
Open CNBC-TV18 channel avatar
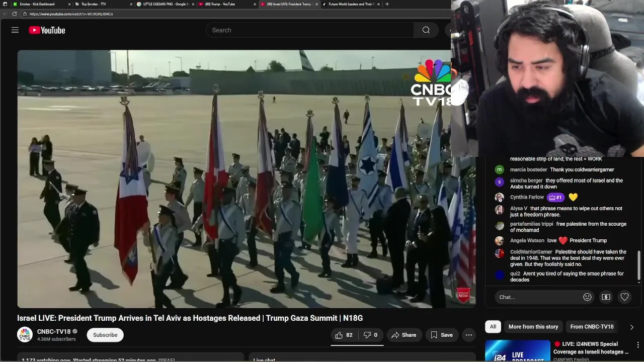(x=25, y=335)
